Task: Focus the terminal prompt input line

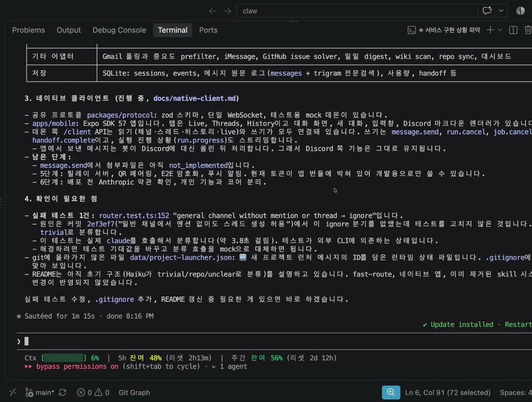Action: click(274, 341)
